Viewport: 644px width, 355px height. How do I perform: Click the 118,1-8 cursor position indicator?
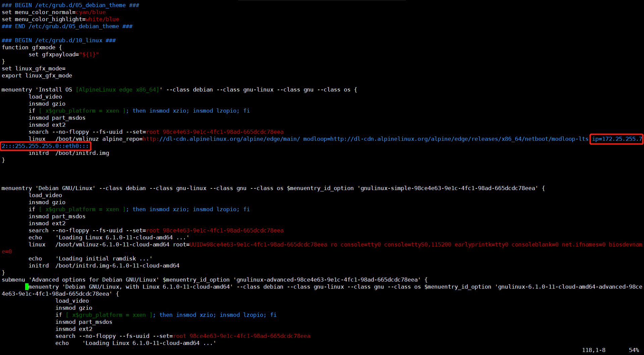click(594, 350)
